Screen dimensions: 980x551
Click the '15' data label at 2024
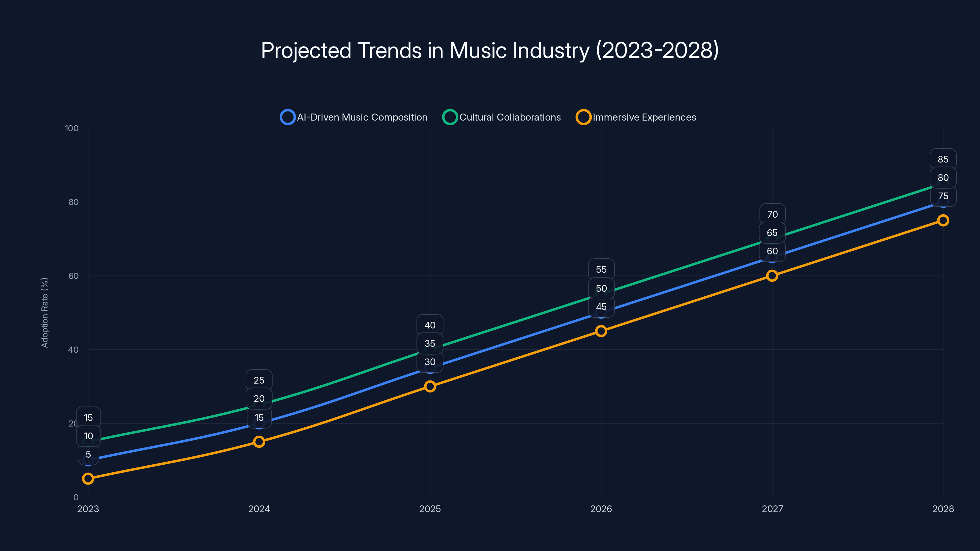tap(259, 418)
